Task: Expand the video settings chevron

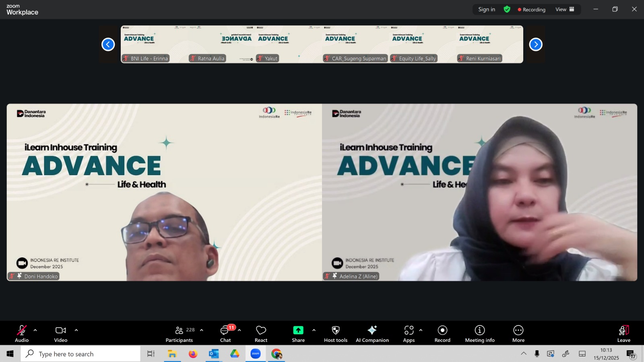Action: [76, 330]
